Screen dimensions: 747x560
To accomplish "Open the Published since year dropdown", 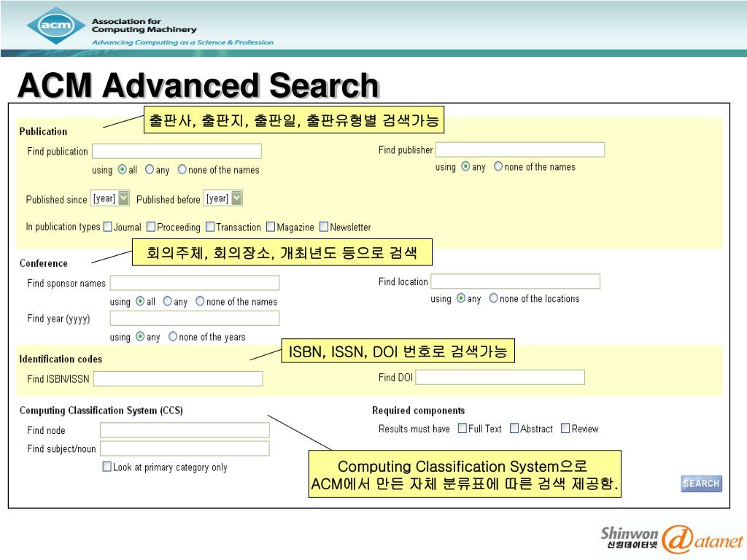I will [110, 198].
